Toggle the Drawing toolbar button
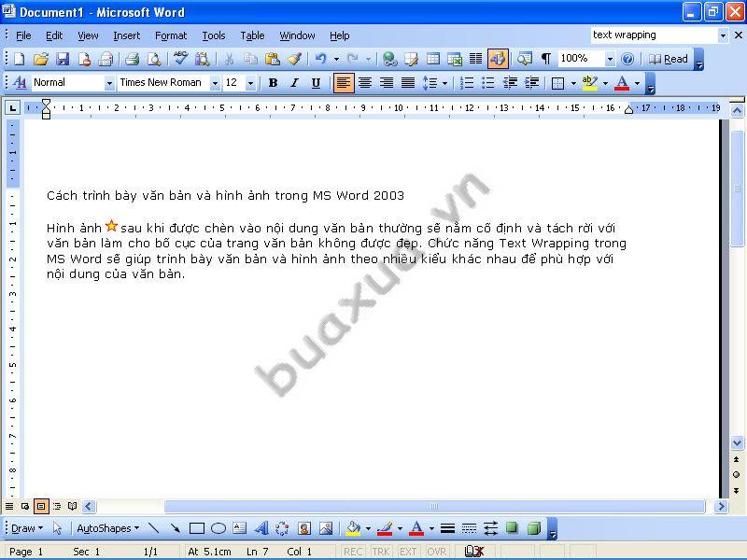 pos(498,59)
